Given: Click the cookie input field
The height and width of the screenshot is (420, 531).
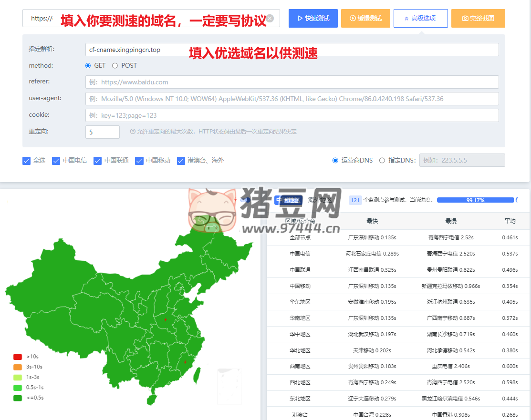Looking at the screenshot, I should [292, 115].
